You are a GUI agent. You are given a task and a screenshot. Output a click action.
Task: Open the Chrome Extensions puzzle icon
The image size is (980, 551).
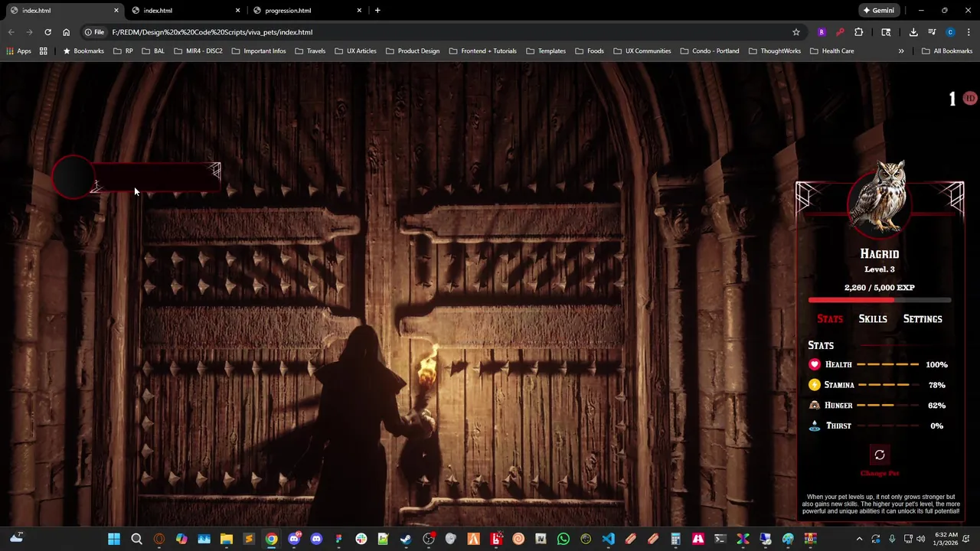[x=858, y=32]
